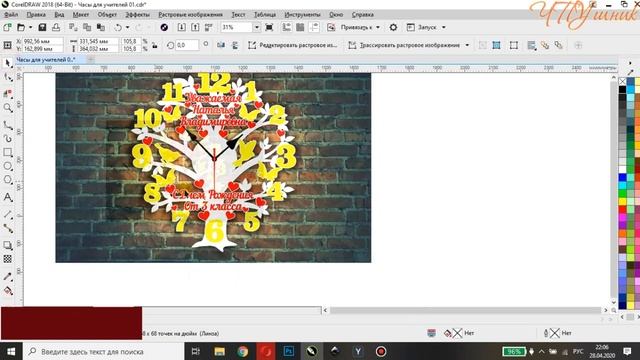Screen dimensions: 640x360
Task: Click the Publish to PDF icon
Action: [x=209, y=27]
